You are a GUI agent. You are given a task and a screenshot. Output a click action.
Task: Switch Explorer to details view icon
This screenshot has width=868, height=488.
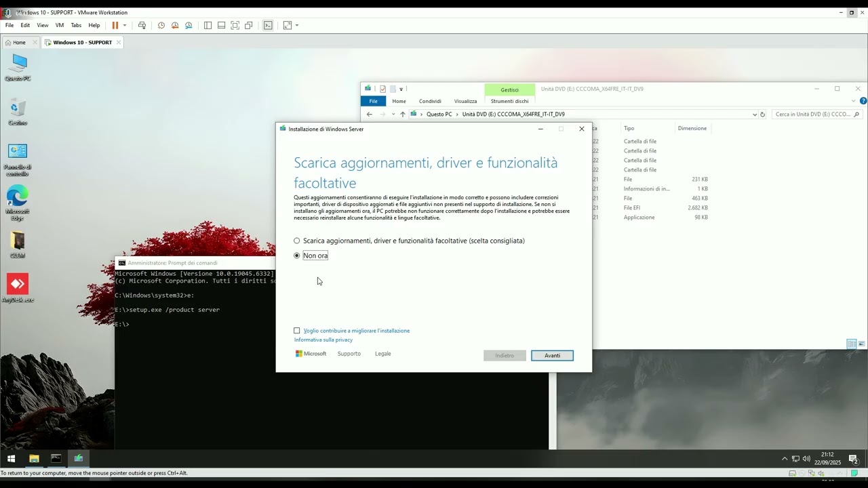pyautogui.click(x=851, y=344)
